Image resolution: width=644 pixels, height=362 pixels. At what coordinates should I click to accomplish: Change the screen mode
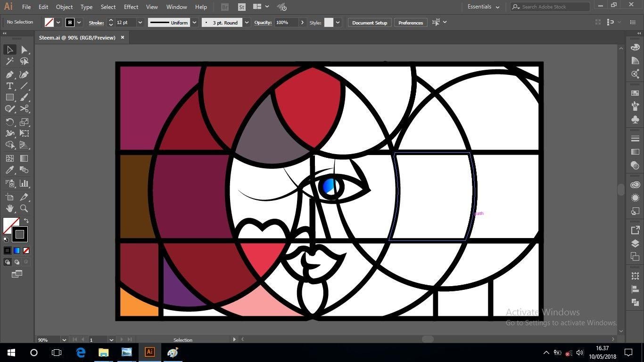(17, 274)
